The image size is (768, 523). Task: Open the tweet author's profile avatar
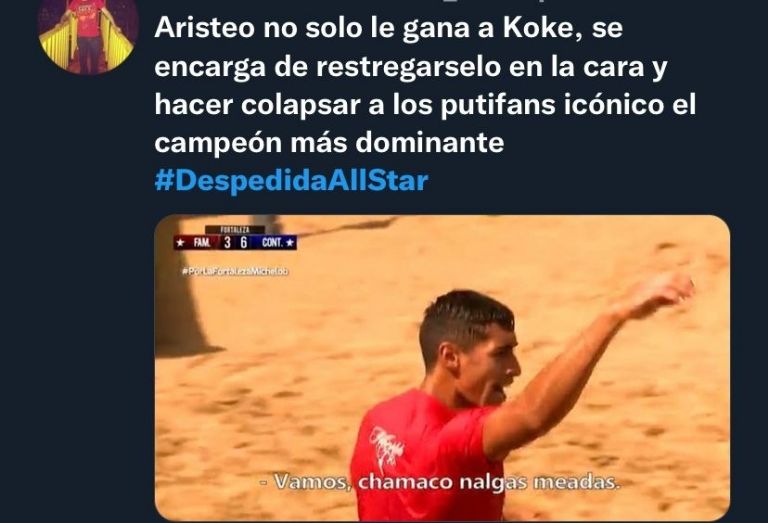click(x=88, y=34)
